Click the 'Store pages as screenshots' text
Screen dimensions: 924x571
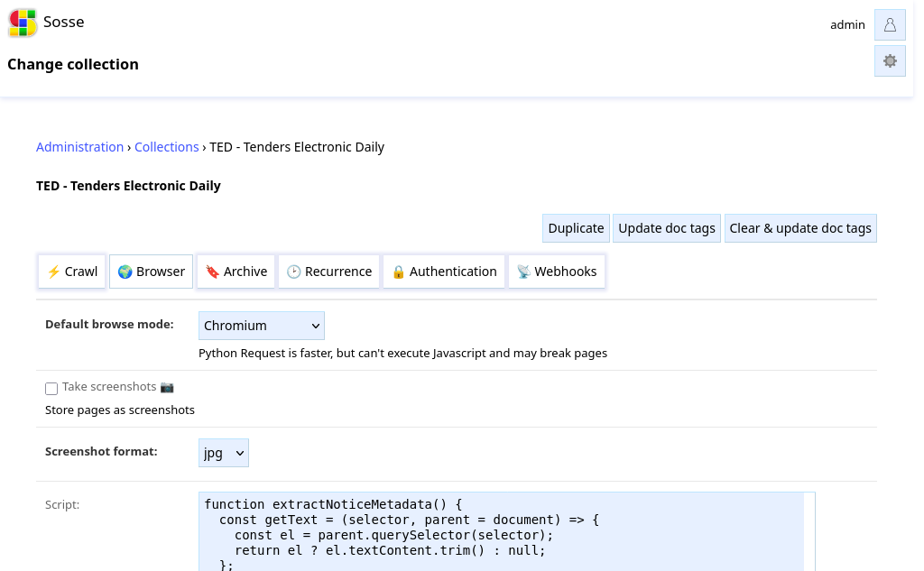[x=120, y=410]
